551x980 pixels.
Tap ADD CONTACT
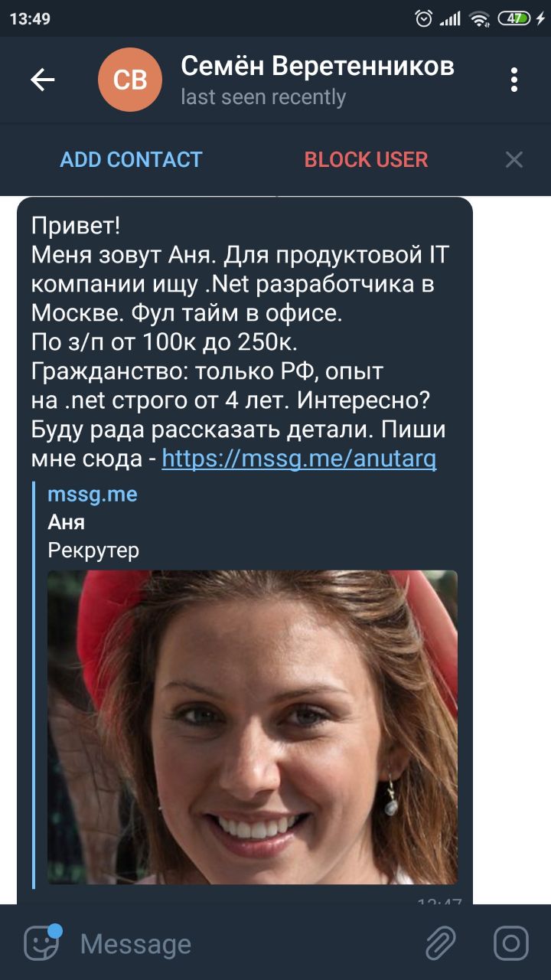tap(131, 159)
